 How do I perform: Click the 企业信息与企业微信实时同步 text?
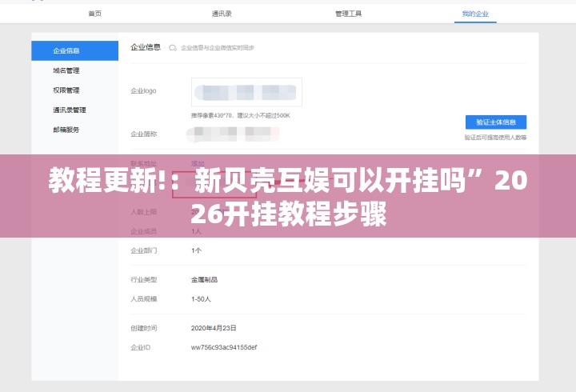click(x=218, y=48)
